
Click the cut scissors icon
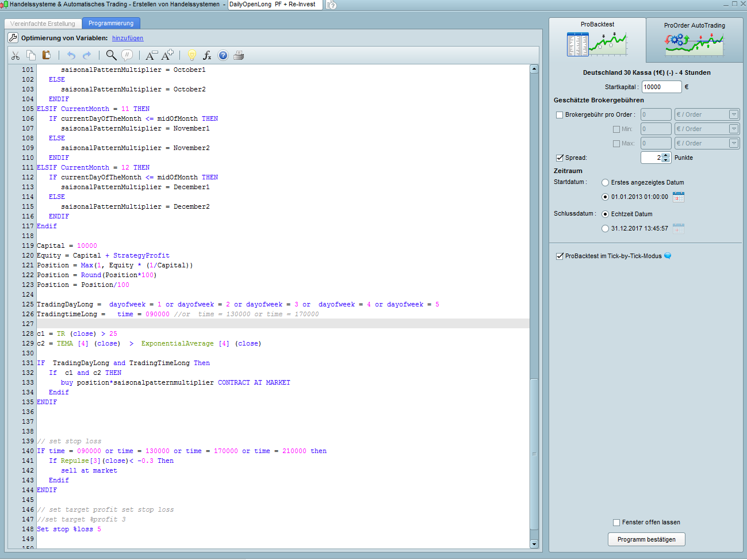[x=16, y=55]
